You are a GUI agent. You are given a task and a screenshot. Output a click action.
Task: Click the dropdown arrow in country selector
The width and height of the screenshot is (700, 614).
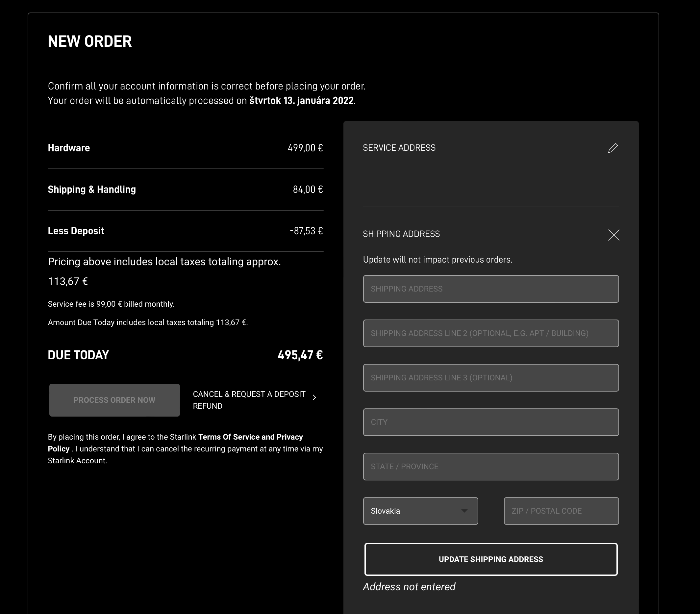click(464, 511)
